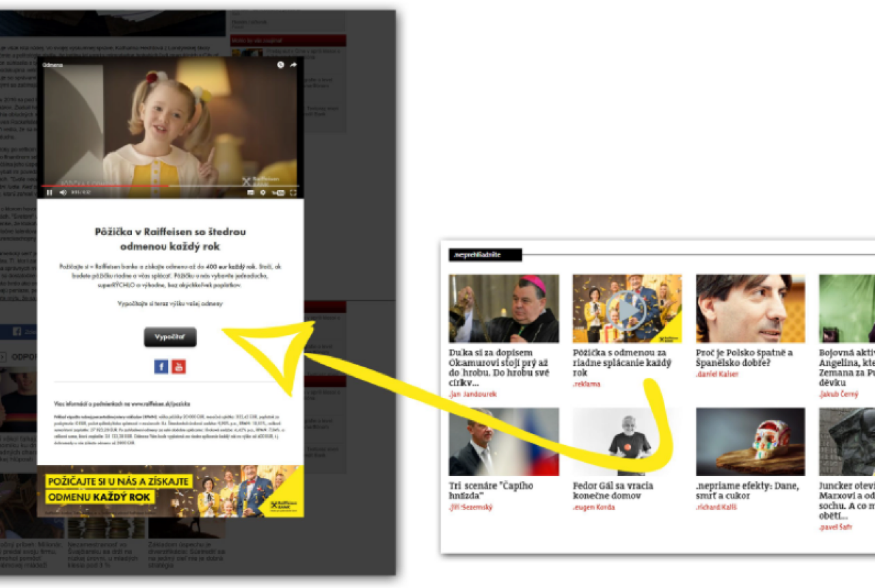Click the Tri scenáre article photo

click(x=504, y=442)
